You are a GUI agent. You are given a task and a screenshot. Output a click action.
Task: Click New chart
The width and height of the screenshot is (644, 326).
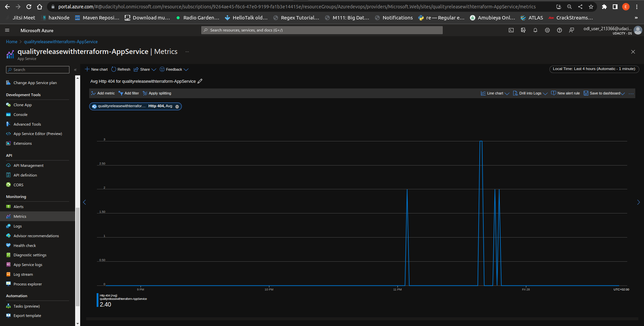coord(96,69)
